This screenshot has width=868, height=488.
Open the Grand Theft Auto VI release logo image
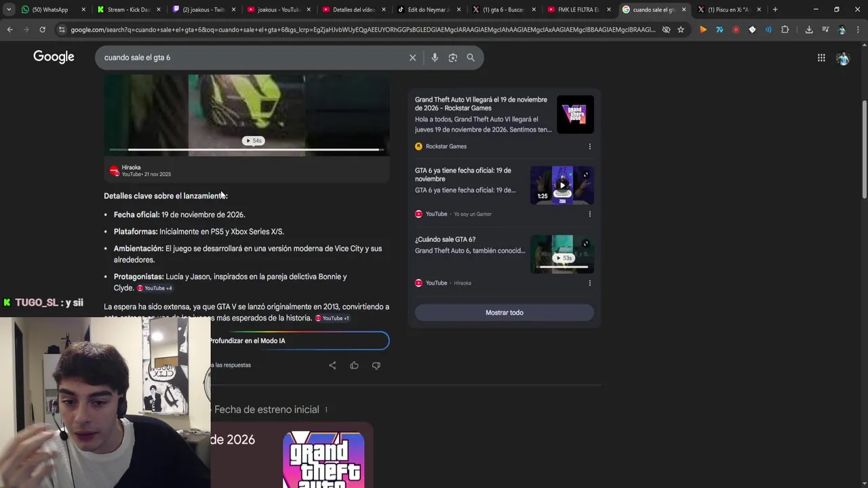tap(323, 460)
